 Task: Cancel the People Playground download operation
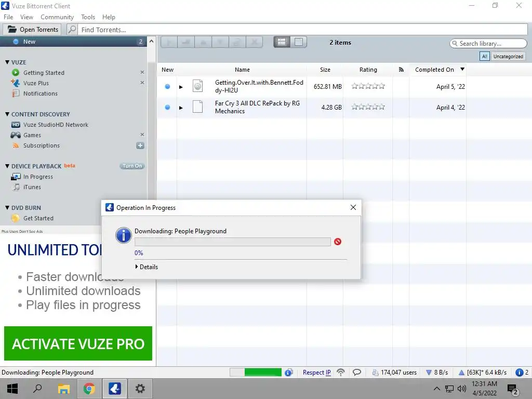click(338, 242)
